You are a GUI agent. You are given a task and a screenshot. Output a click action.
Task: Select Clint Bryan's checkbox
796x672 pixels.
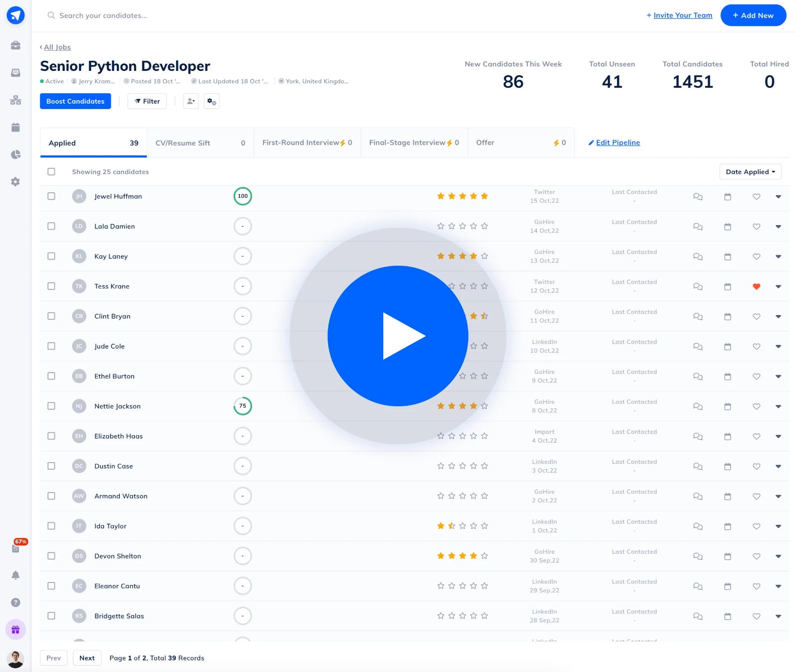(51, 316)
